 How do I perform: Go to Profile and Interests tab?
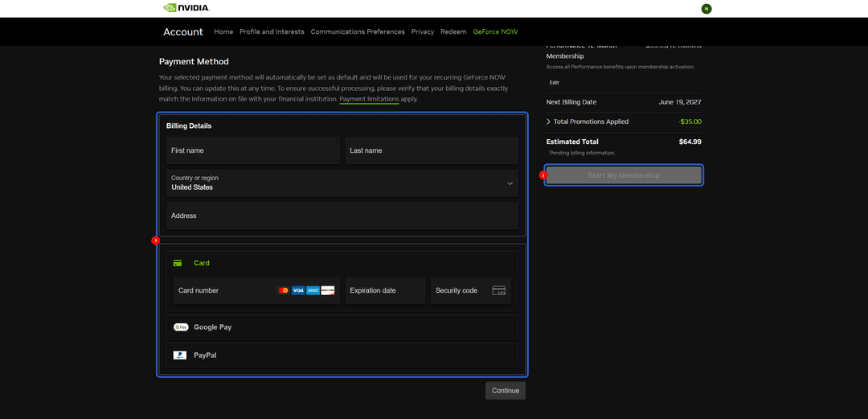[x=272, y=31]
